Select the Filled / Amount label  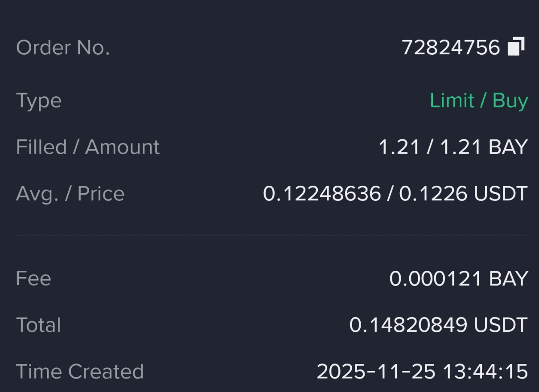pyautogui.click(x=88, y=147)
